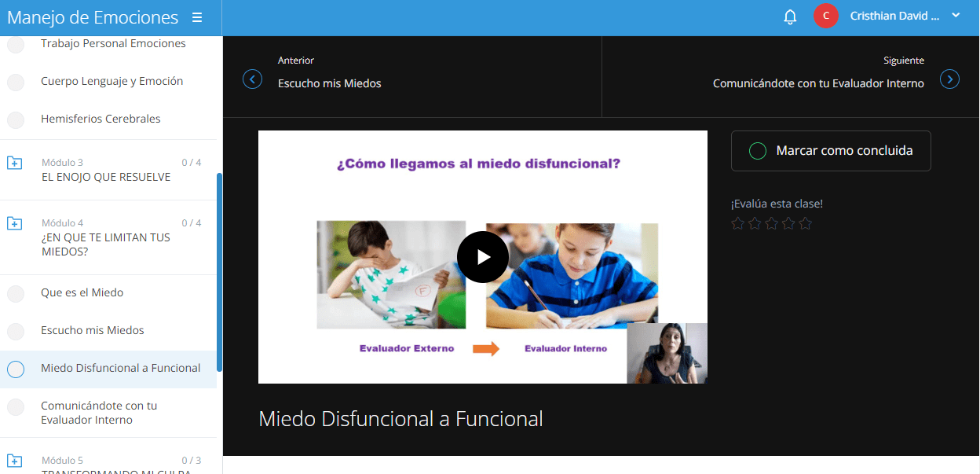980x474 pixels.
Task: Collapse ¿EN QUE TE LIMITAN TUS MIEDOS? module
Action: coord(105,244)
